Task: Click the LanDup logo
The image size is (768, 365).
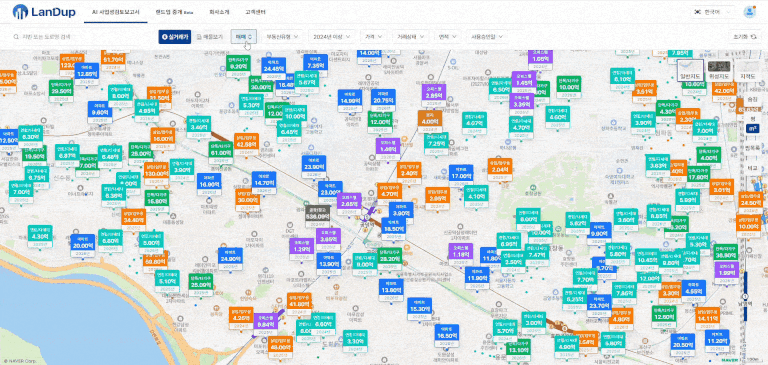Action: click(x=44, y=12)
